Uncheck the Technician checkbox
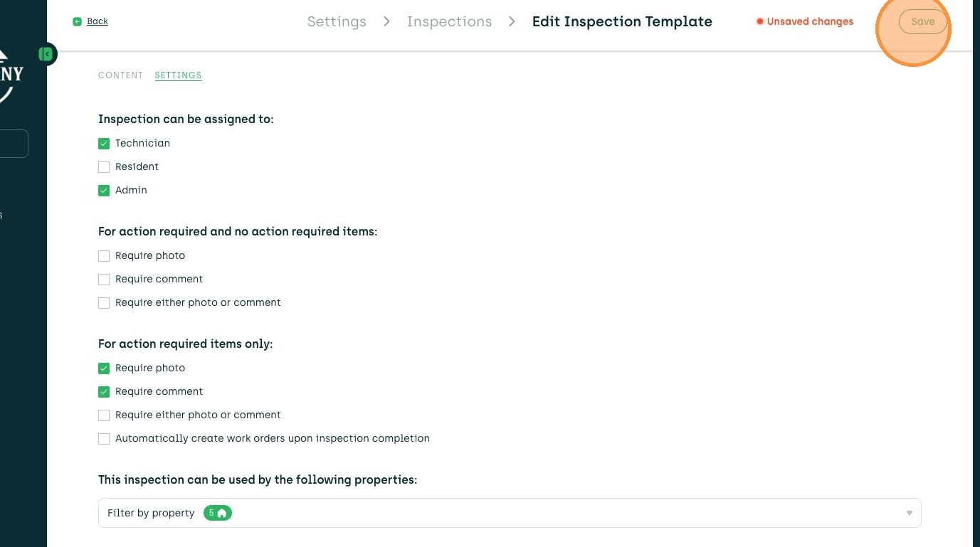Screen dimensions: 980x547 104,144
